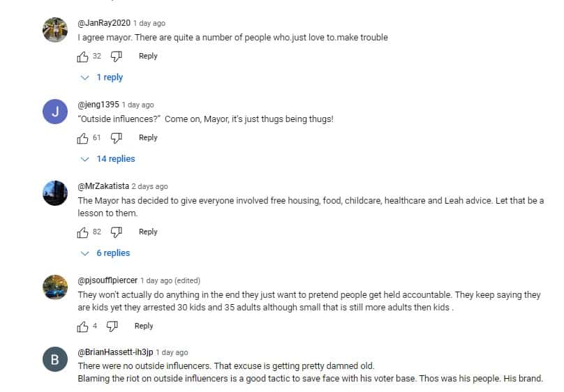Like the comment by @MrZakatista
564x392 pixels.
[83, 232]
